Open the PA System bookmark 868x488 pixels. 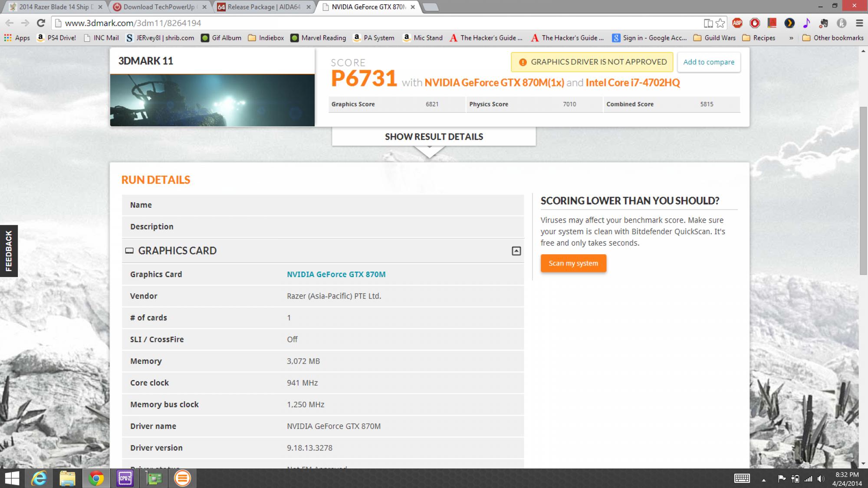coord(374,38)
